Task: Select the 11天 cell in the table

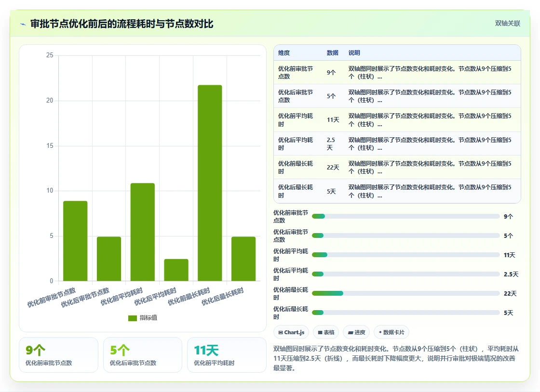Action: tap(333, 120)
